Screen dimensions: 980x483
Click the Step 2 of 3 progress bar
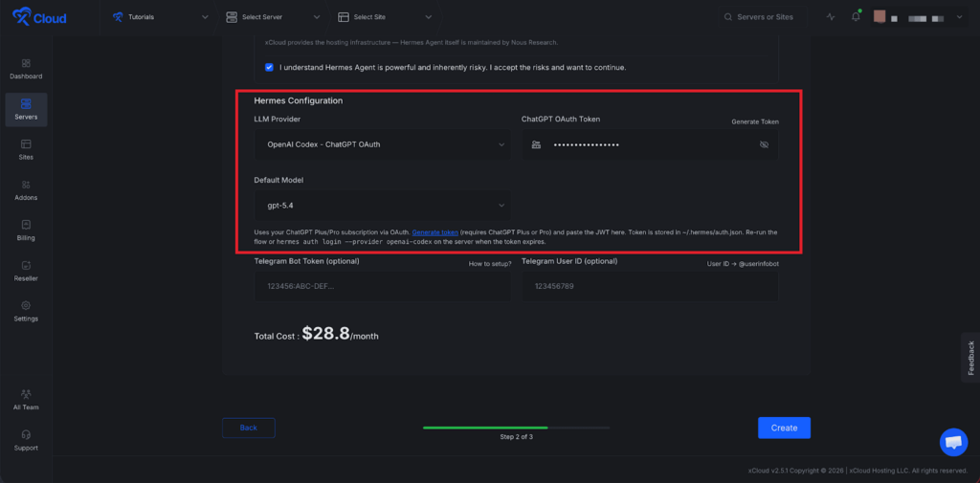[516, 428]
